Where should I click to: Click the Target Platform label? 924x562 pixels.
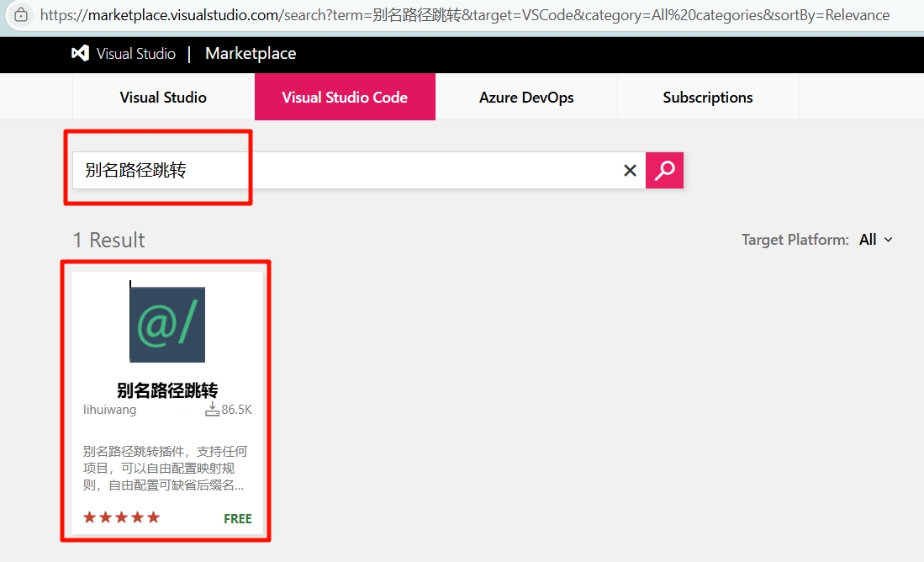pos(795,240)
